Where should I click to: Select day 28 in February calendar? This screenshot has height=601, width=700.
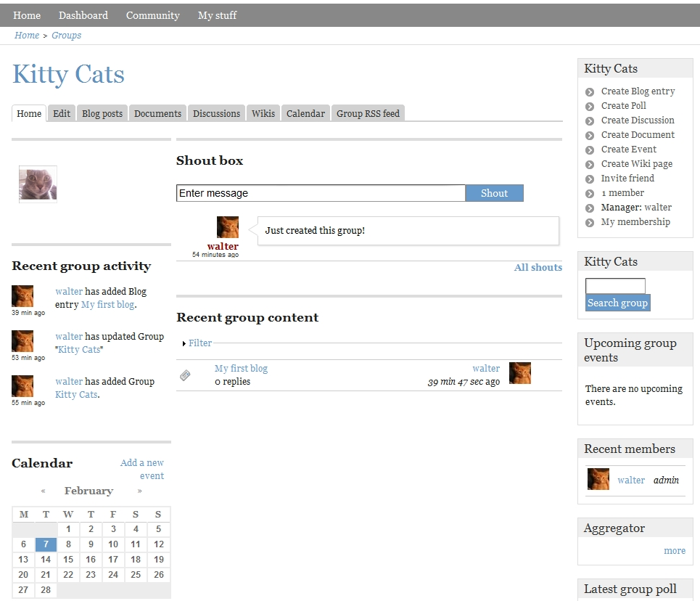[46, 590]
